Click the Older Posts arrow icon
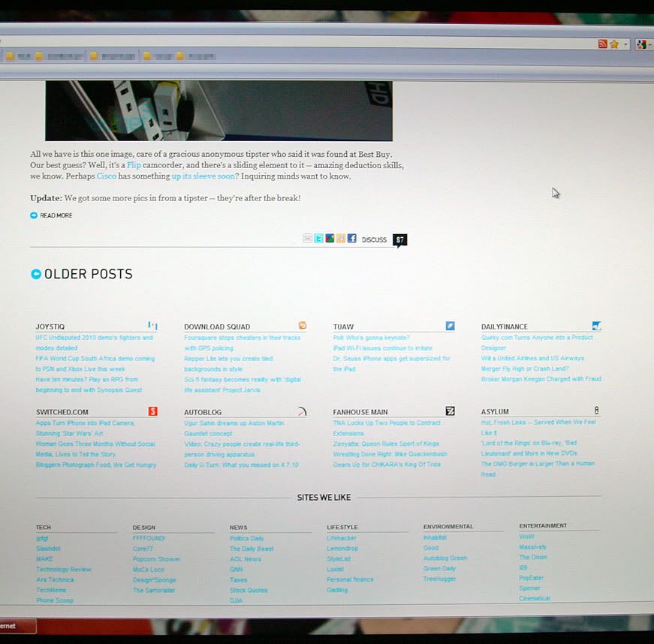Screen dimensions: 654x644 point(36,274)
